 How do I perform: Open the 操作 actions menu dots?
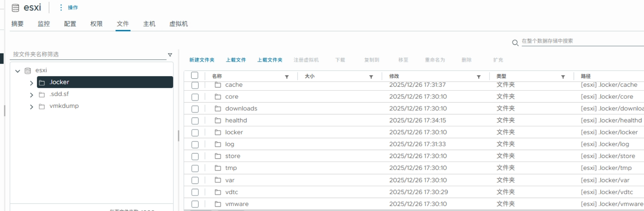click(61, 8)
